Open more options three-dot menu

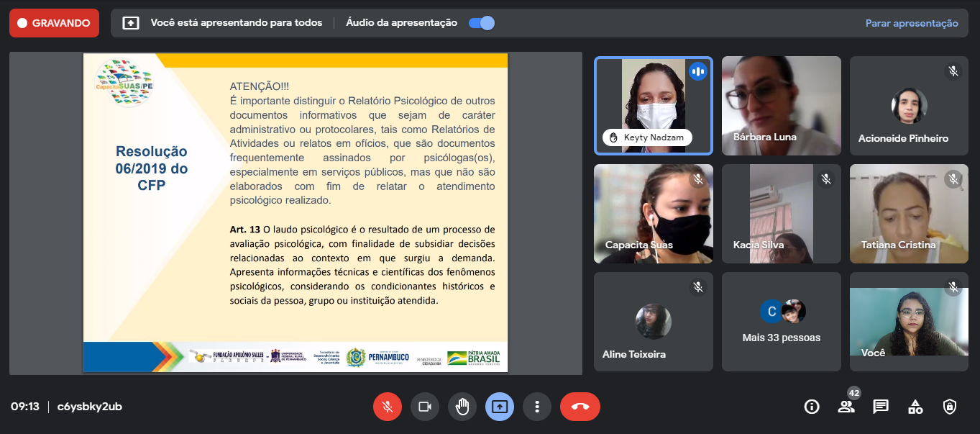tap(537, 407)
